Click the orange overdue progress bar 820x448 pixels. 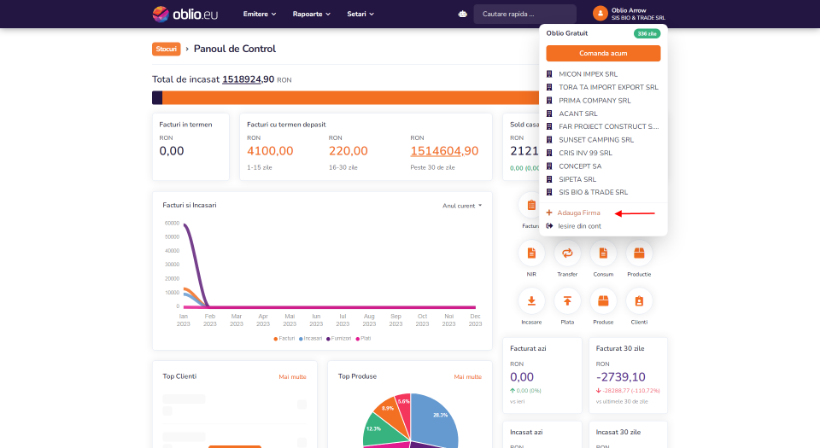[x=350, y=98]
